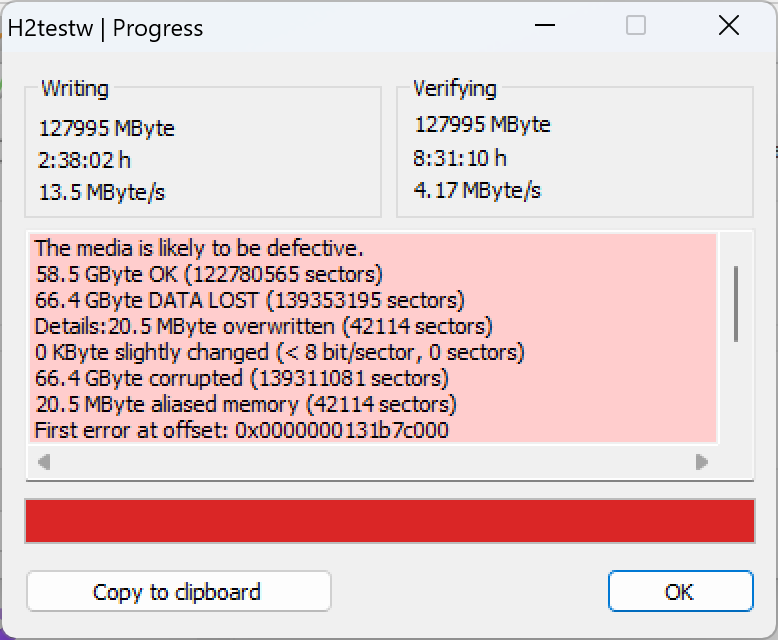Click the "20.5 MByte overwritten" details line

(x=263, y=326)
